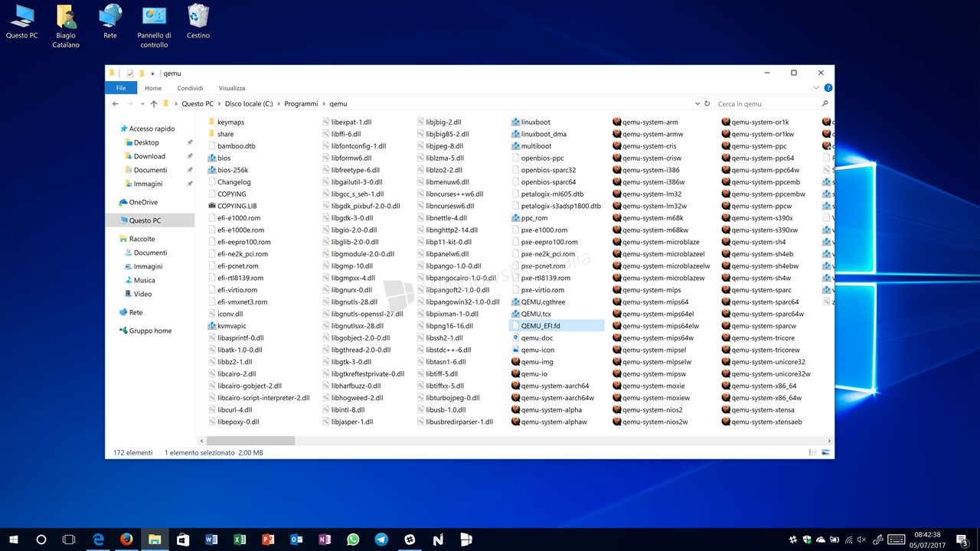Image resolution: width=980 pixels, height=551 pixels.
Task: Expand chevron after Programmi in breadcrumb
Action: point(324,103)
